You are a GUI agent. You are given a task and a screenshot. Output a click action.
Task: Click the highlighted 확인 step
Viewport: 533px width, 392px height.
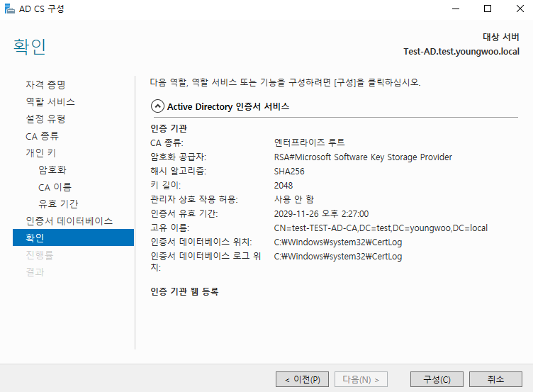coord(74,237)
